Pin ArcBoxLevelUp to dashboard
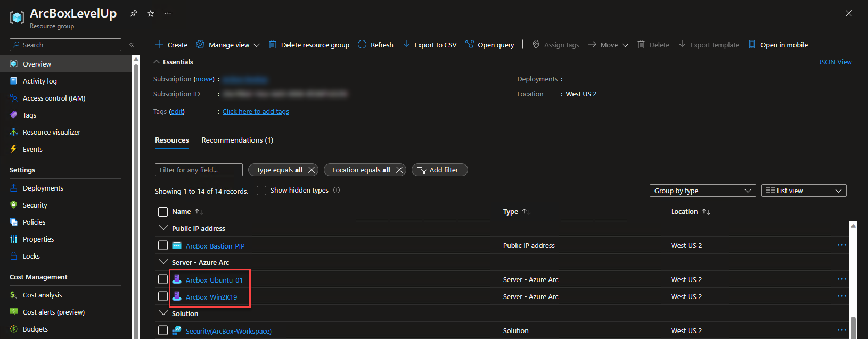This screenshot has height=339, width=868. 134,13
